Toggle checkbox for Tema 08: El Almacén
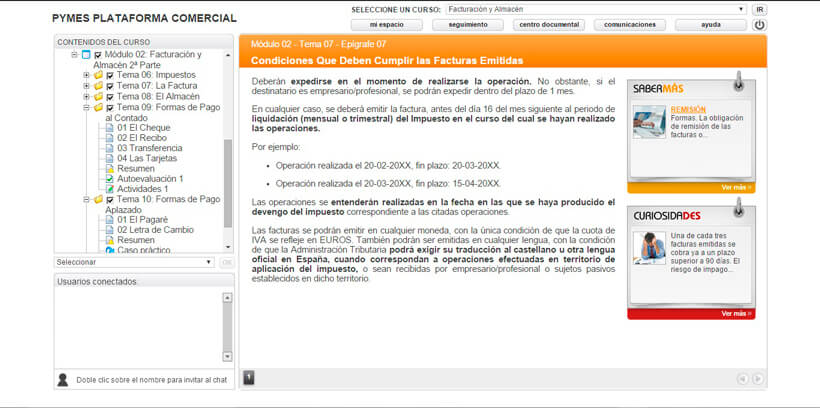Viewport: 820px width, 408px height. pyautogui.click(x=110, y=97)
